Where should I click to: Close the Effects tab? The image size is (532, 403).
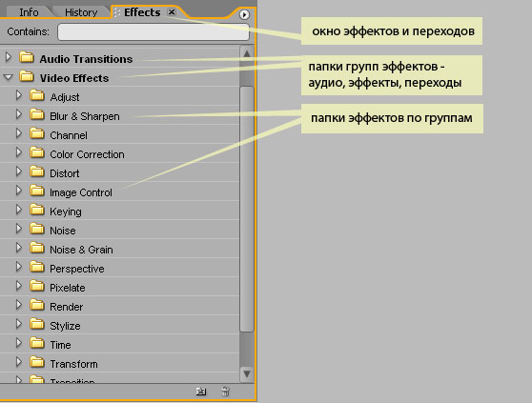[172, 12]
